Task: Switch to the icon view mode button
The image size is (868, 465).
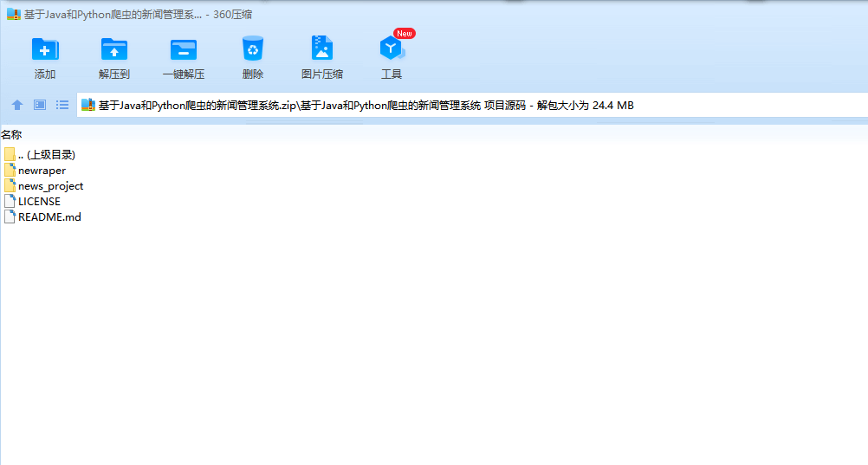Action: coord(40,105)
